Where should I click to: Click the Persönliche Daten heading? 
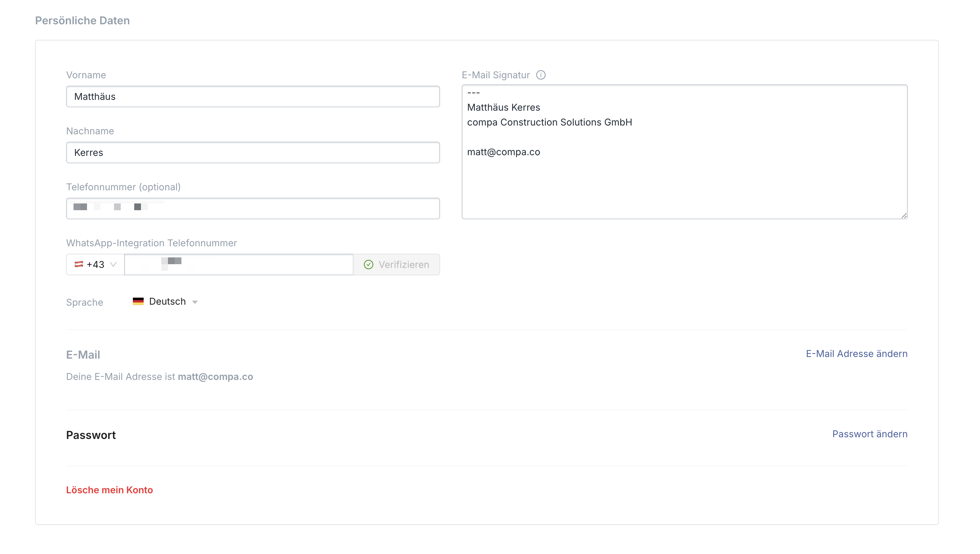click(x=82, y=21)
